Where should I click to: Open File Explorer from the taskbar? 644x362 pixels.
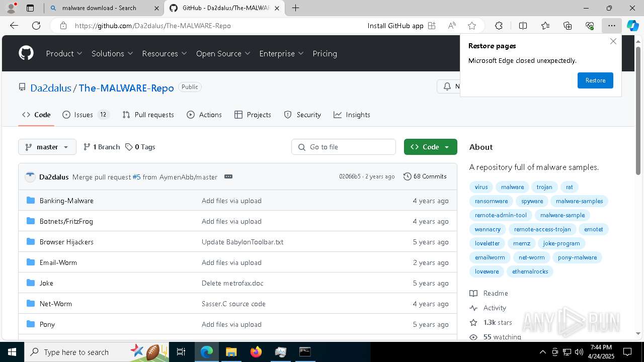point(231,352)
